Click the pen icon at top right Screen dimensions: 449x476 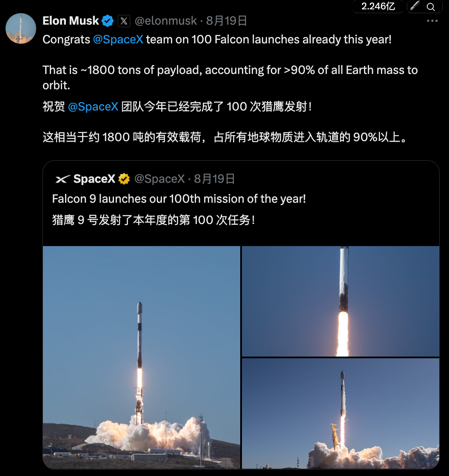click(x=415, y=6)
